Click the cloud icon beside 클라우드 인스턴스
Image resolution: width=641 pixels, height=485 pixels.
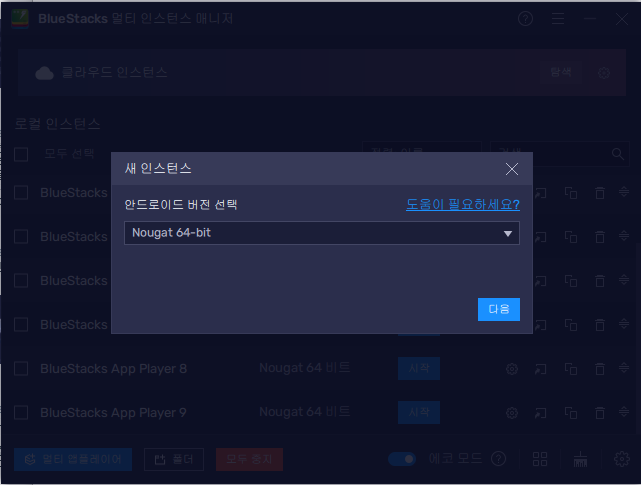pos(45,73)
